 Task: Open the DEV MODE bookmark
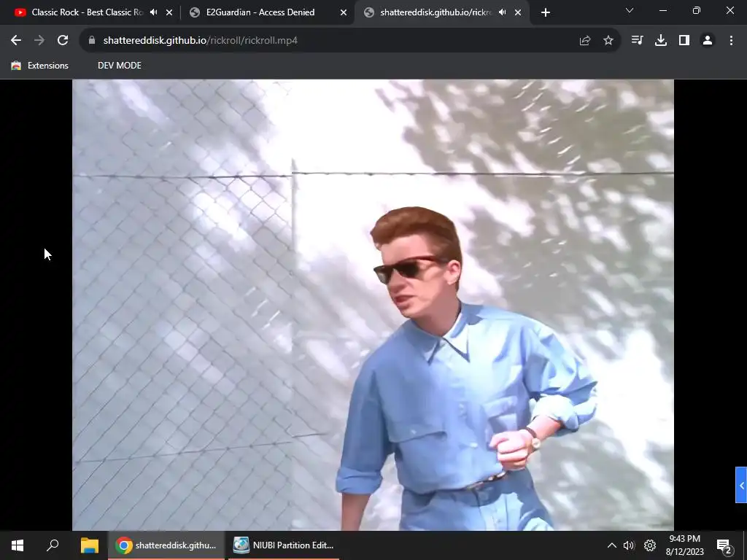click(x=120, y=66)
